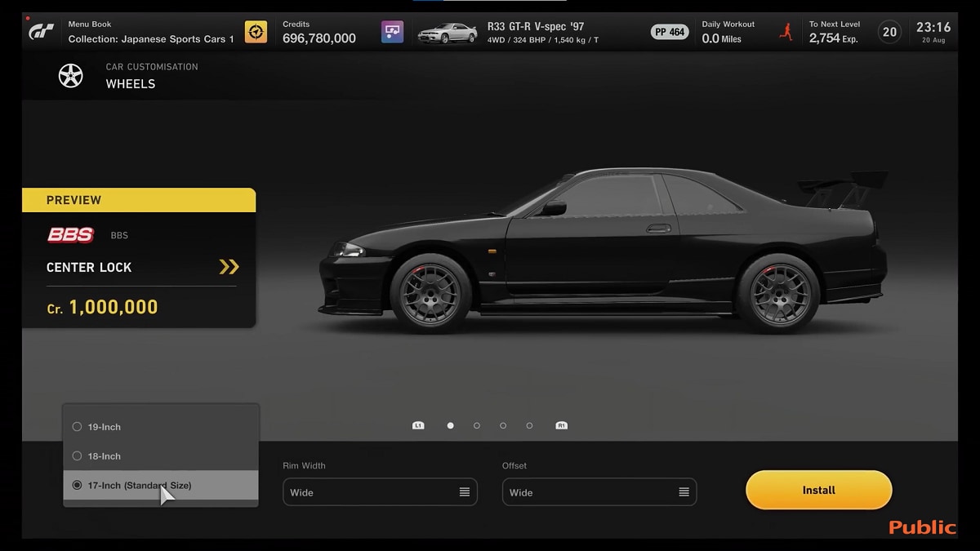Image resolution: width=980 pixels, height=551 pixels.
Task: Click the Credits 696,780,000 display
Action: click(x=318, y=33)
